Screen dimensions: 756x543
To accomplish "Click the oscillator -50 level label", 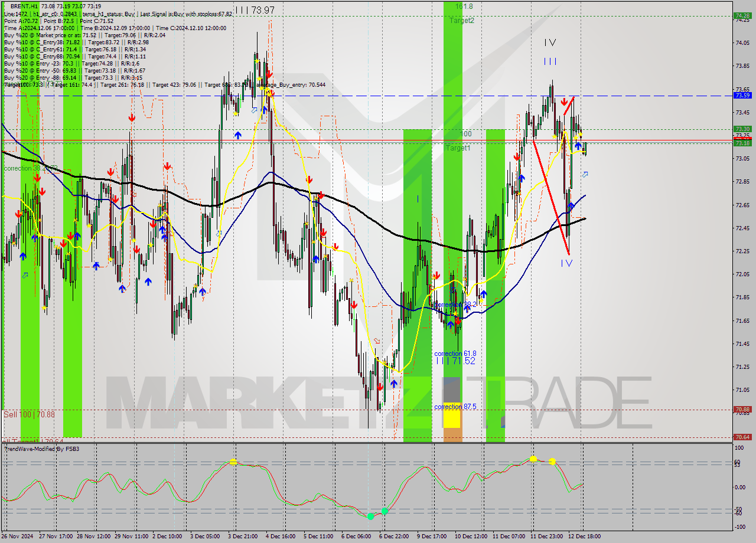I will tap(739, 509).
